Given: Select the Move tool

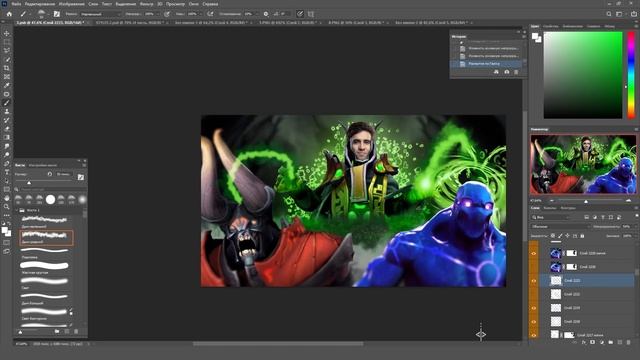Looking at the screenshot, I should click(x=7, y=33).
